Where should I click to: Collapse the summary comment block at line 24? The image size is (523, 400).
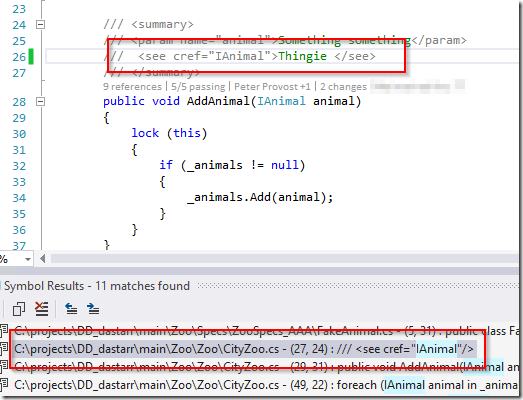[40, 24]
